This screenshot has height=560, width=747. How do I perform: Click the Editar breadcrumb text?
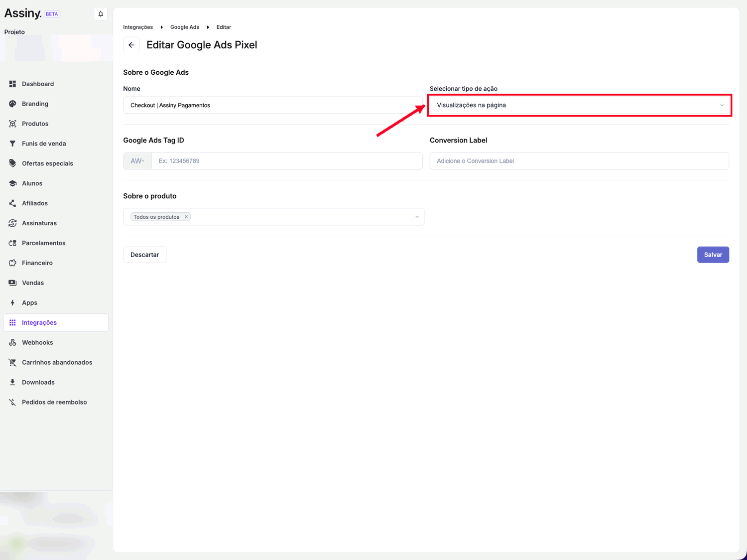pyautogui.click(x=224, y=27)
